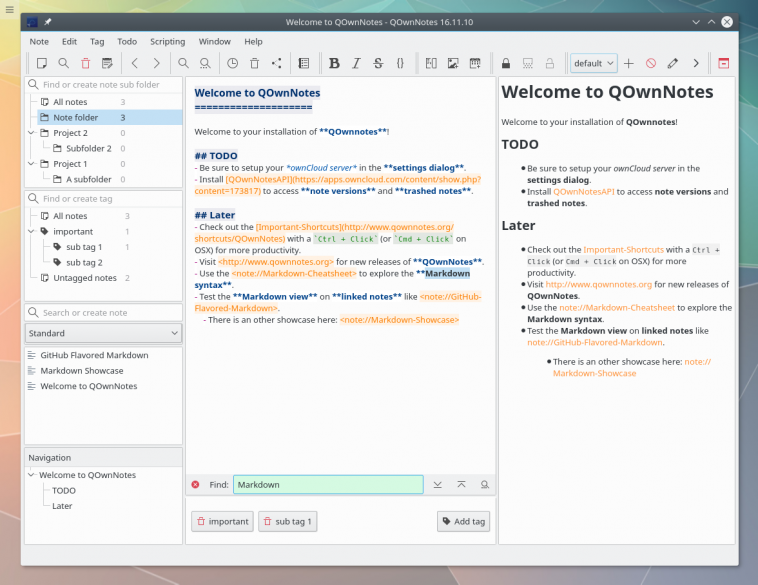758x585 pixels.
Task: Open the Standard sort dropdown
Action: 103,333
